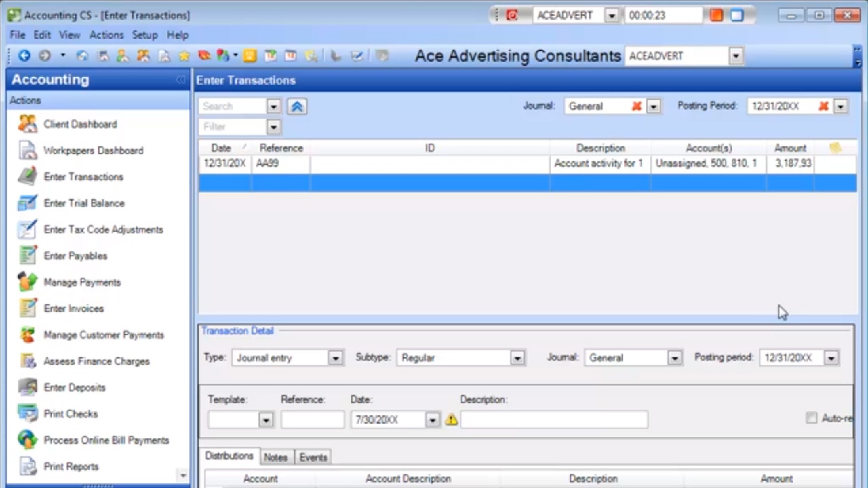Open Enter Trial Balance action
This screenshot has width=868, height=488.
(84, 203)
